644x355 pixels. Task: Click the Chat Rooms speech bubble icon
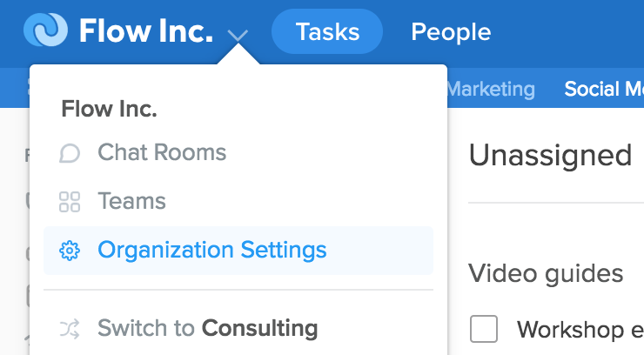pos(70,153)
